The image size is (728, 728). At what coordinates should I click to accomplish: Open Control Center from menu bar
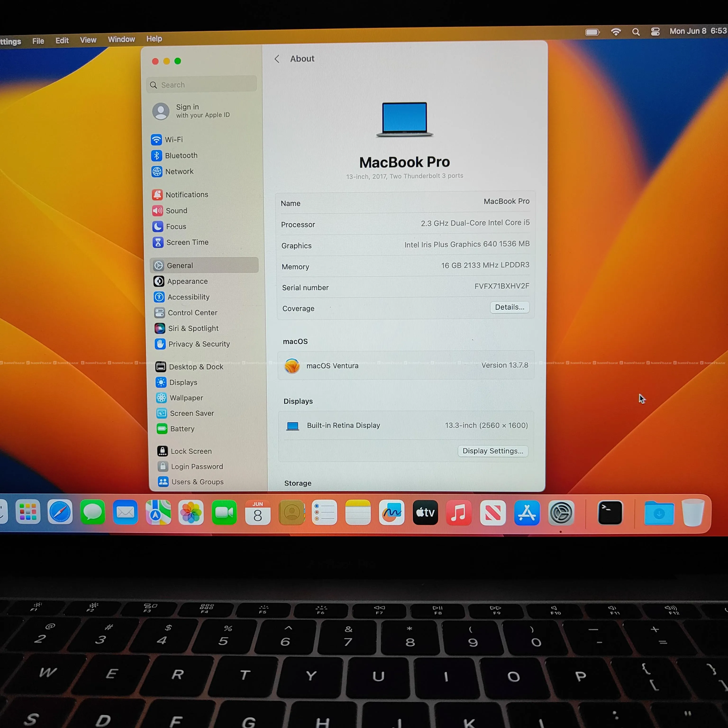pos(655,31)
